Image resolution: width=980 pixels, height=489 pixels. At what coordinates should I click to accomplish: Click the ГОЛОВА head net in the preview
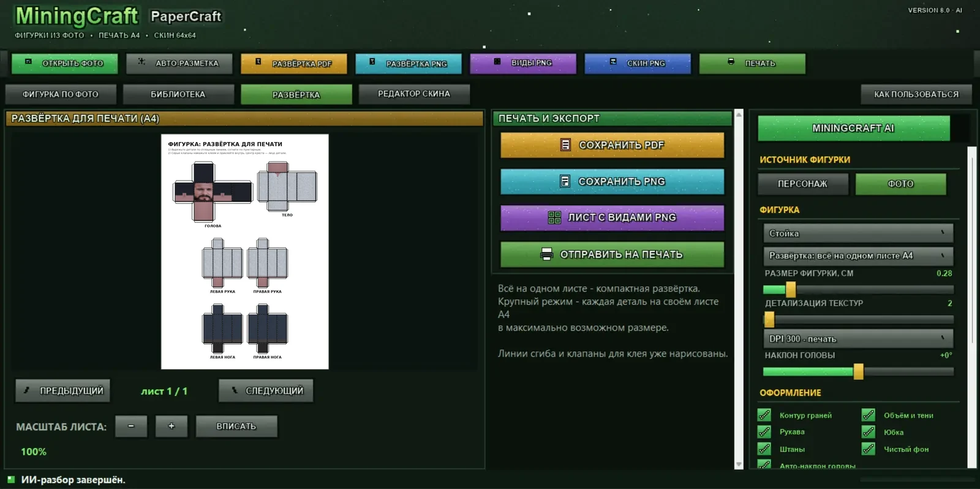[213, 192]
